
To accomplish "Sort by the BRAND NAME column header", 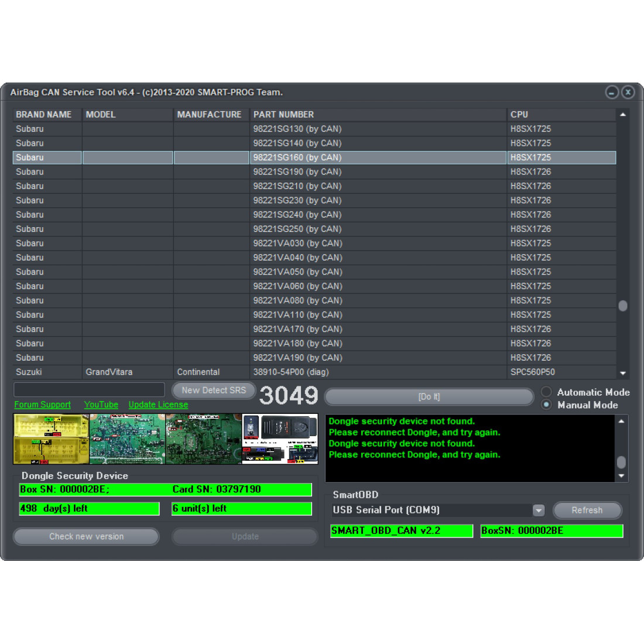I will [x=44, y=115].
